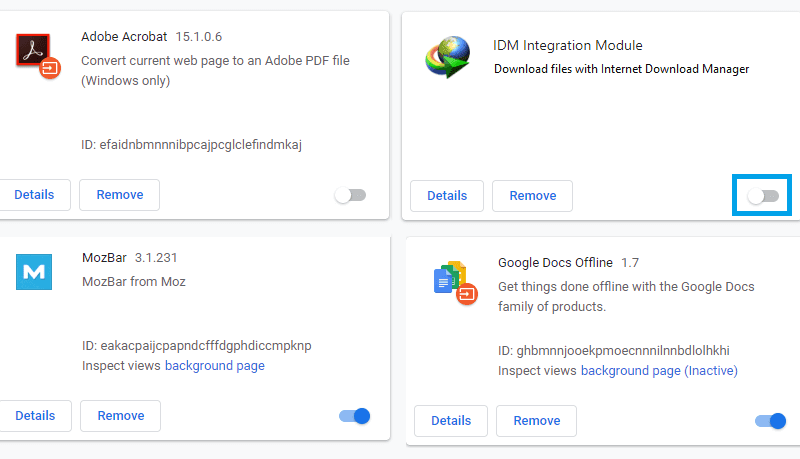Open MozBar background page link
The image size is (800, 459).
pos(215,366)
